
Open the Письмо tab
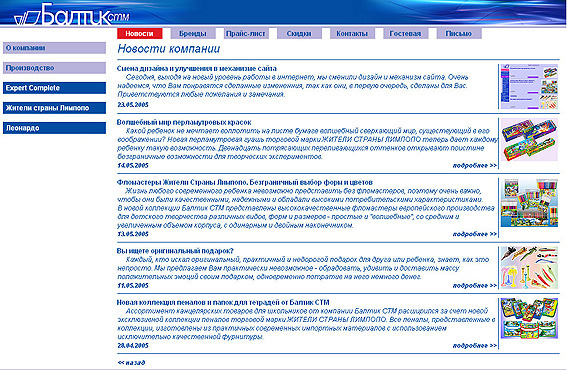tap(459, 33)
